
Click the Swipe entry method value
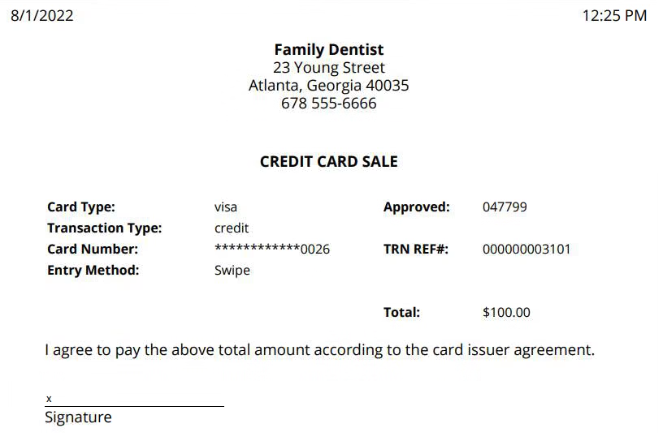[x=232, y=271]
